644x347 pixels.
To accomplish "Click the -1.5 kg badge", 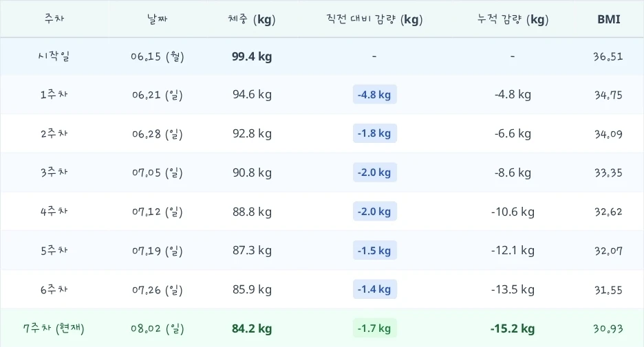I will click(x=374, y=250).
